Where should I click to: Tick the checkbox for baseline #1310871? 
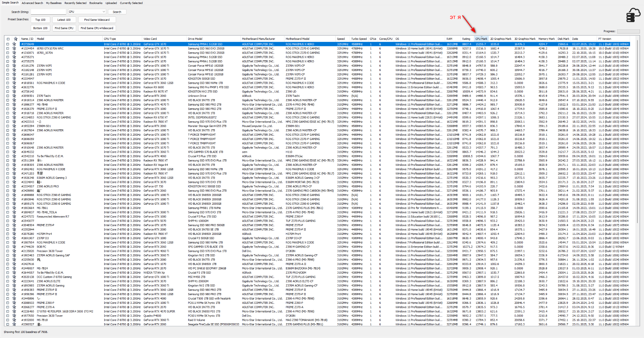[8, 53]
